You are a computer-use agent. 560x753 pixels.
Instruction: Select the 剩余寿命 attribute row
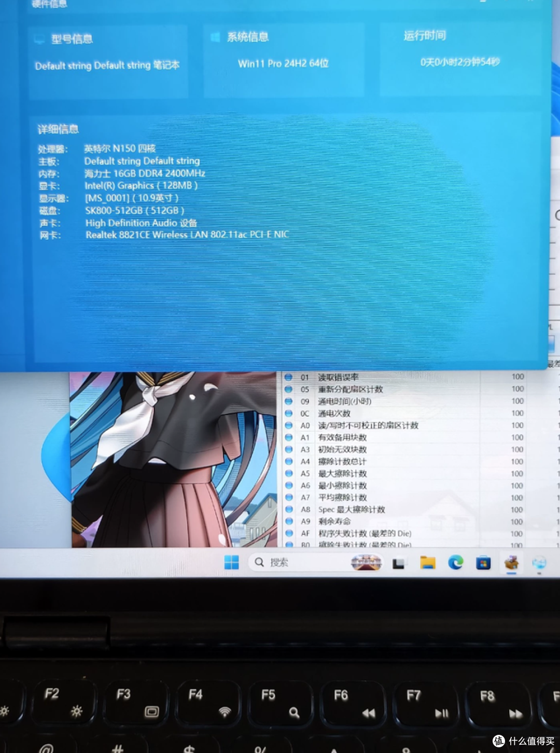[420, 521]
